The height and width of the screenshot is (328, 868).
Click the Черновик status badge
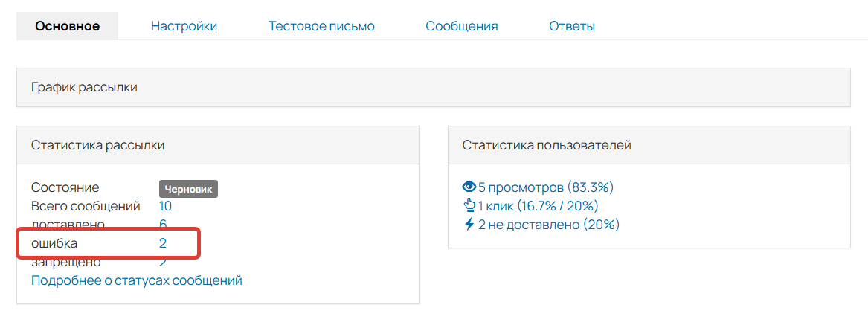(189, 189)
